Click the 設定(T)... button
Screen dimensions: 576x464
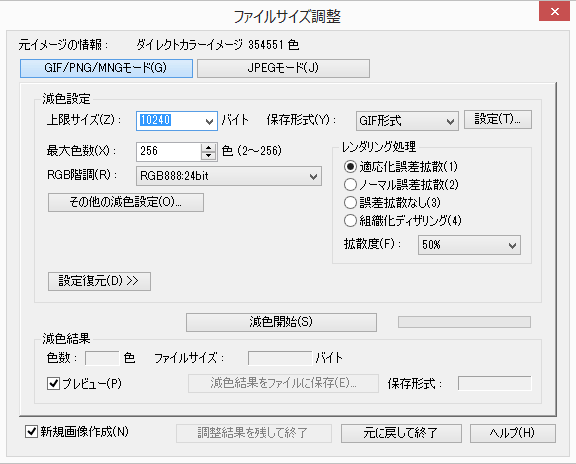coord(498,119)
